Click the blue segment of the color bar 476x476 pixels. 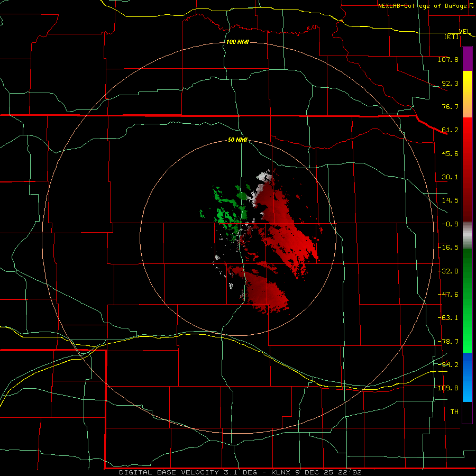coord(467,377)
